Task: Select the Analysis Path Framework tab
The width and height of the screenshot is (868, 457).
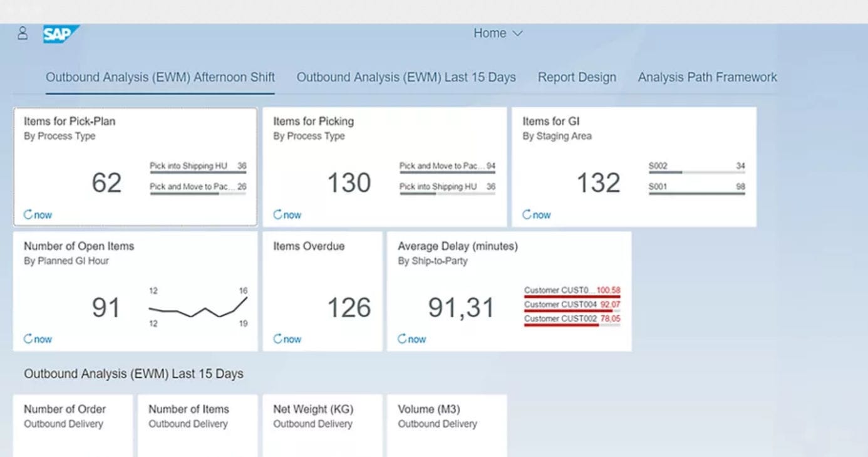Action: point(706,76)
